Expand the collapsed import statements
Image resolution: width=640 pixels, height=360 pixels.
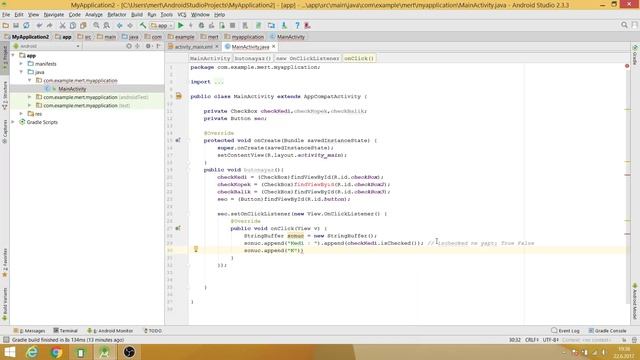(x=219, y=82)
